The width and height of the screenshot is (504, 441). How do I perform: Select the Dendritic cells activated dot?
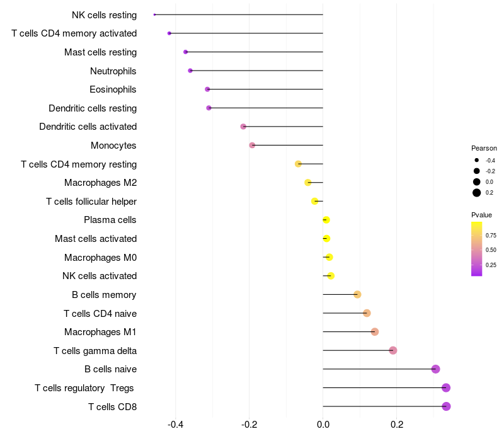(x=243, y=127)
